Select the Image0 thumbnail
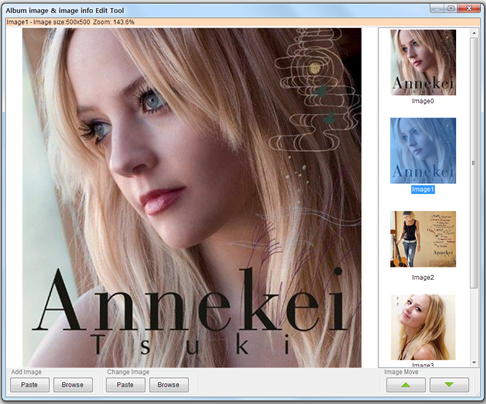This screenshot has width=486, height=404. pyautogui.click(x=423, y=62)
